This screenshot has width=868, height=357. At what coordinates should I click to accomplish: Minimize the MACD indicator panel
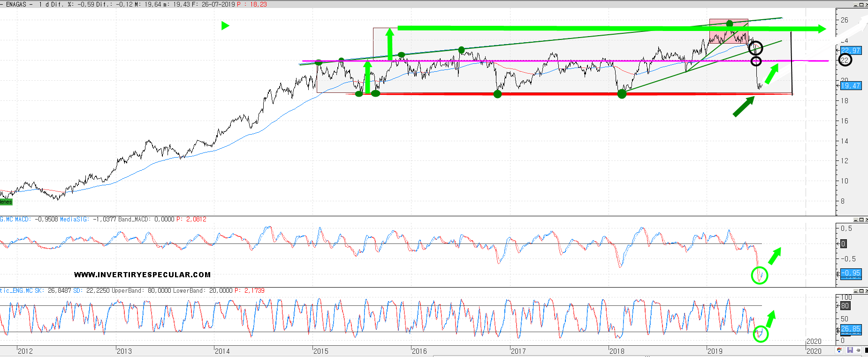(856, 220)
